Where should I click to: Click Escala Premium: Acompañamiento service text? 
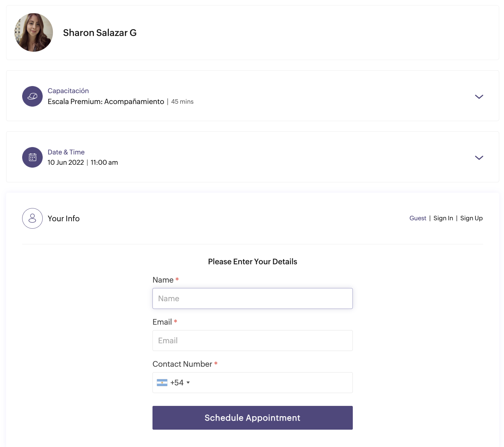tap(106, 101)
